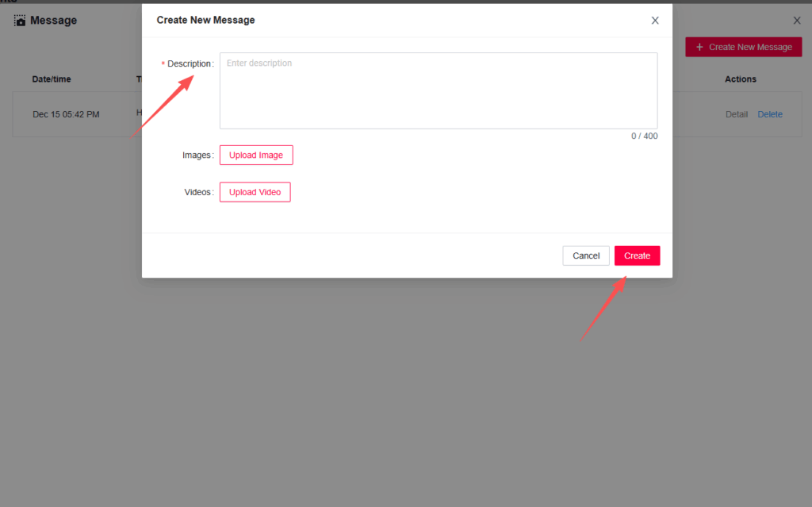The height and width of the screenshot is (507, 812).
Task: Focus the Enter description text area
Action: tap(438, 90)
